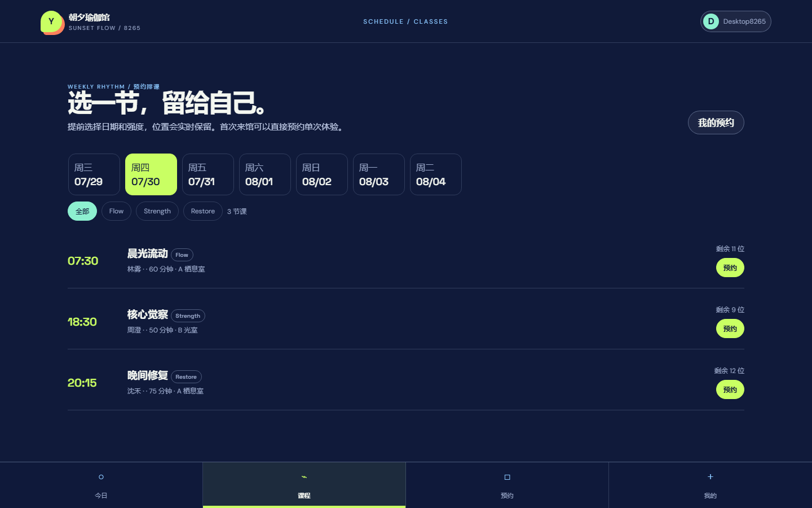
Task: Click the 晚间修复 class title
Action: [148, 376]
